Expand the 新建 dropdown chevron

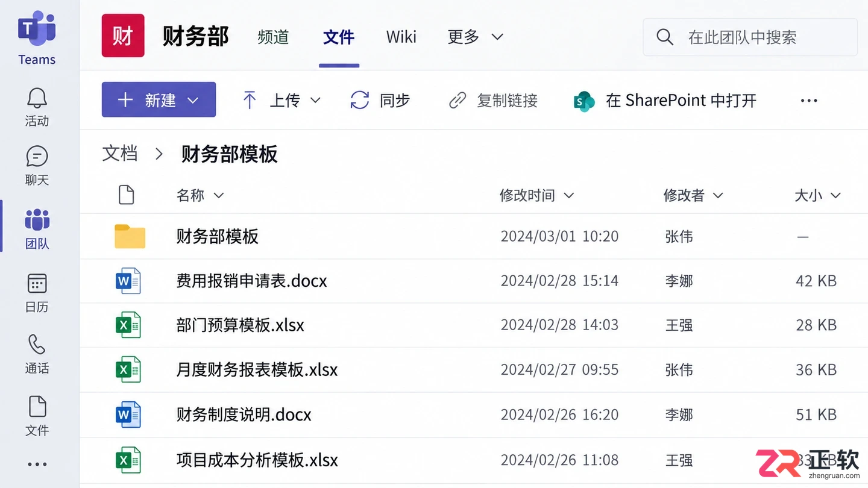click(193, 101)
